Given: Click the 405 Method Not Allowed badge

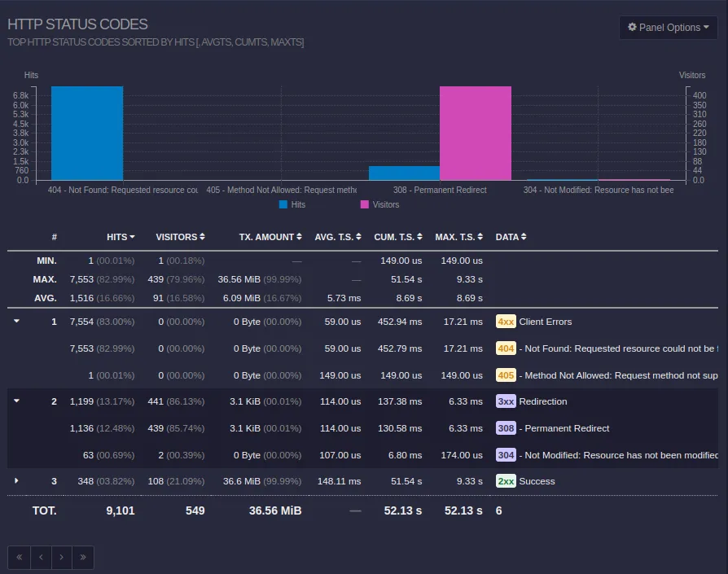Looking at the screenshot, I should pyautogui.click(x=504, y=375).
